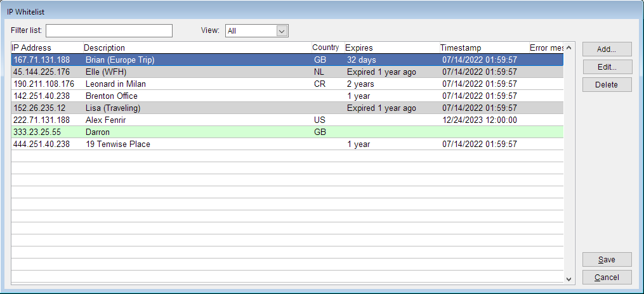Click the NL country cell

319,72
